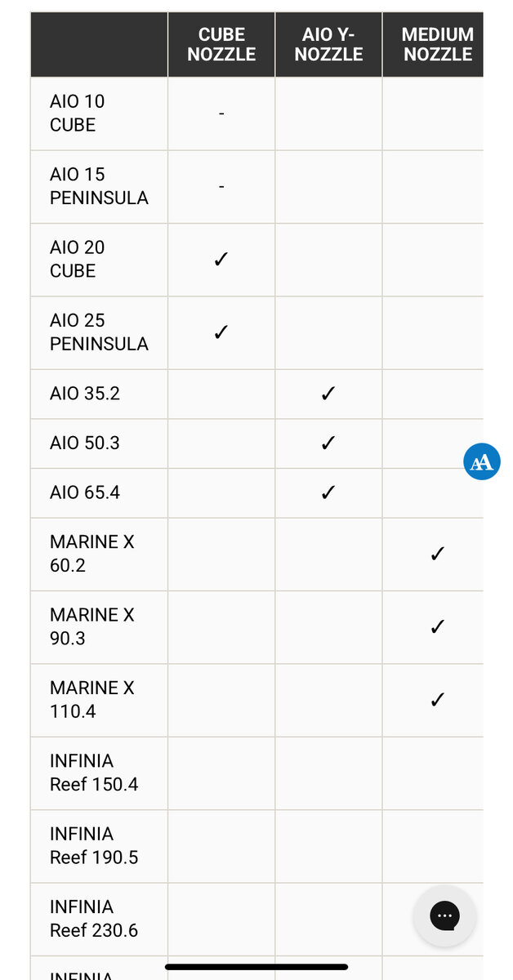
Task: Open the chat bubble widget
Action: click(444, 915)
